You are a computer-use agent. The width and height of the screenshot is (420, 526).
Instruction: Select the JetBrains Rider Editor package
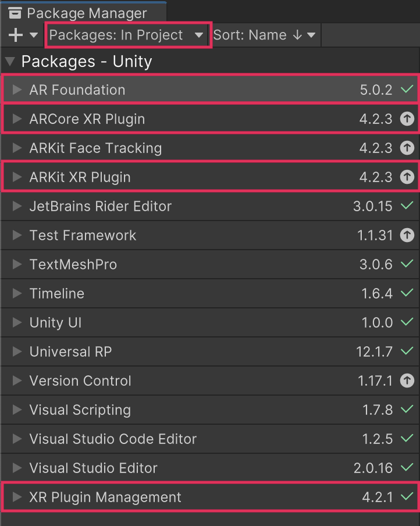[x=101, y=207]
